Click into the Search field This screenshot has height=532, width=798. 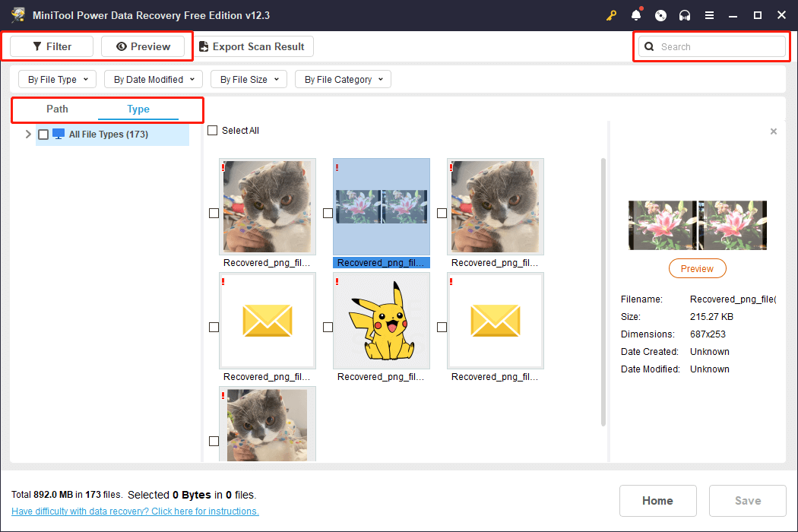point(718,46)
